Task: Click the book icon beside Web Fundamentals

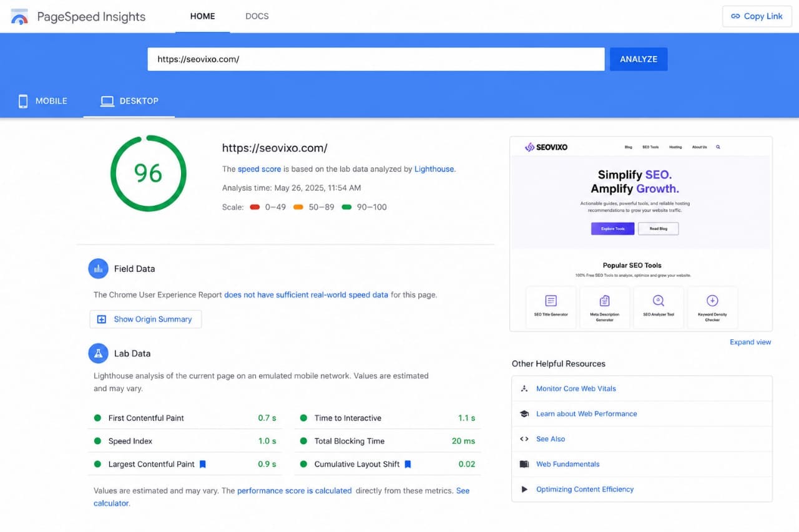Action: (x=524, y=464)
